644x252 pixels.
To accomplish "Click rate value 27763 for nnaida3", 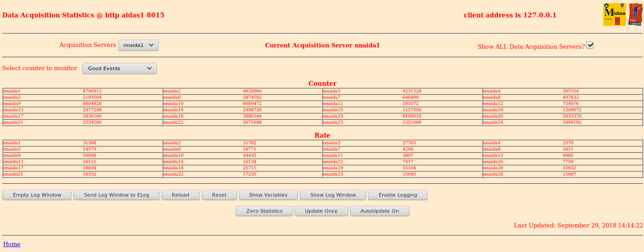I will (409, 143).
